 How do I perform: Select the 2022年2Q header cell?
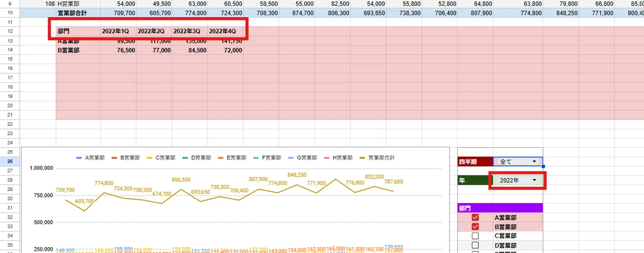(154, 31)
